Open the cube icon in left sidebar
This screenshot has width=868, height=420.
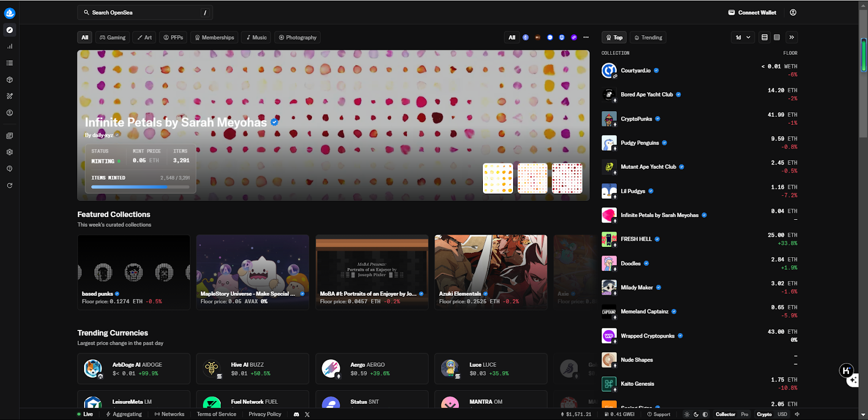(x=10, y=80)
